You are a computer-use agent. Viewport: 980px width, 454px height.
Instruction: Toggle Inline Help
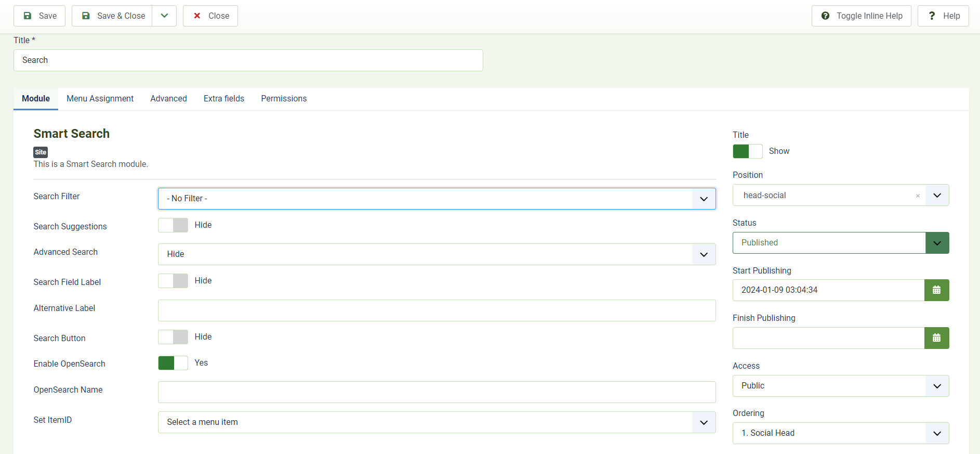pyautogui.click(x=862, y=16)
